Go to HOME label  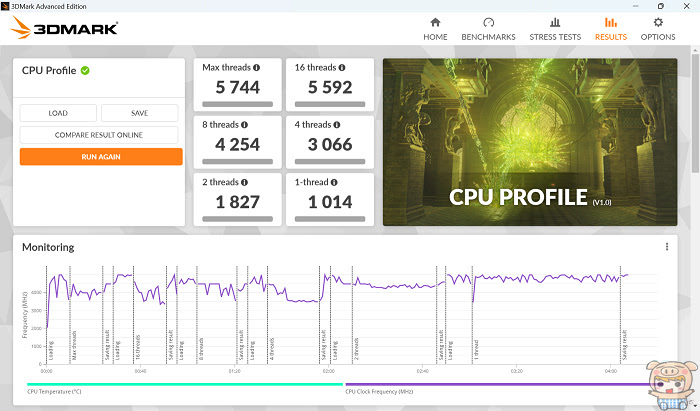tap(435, 37)
